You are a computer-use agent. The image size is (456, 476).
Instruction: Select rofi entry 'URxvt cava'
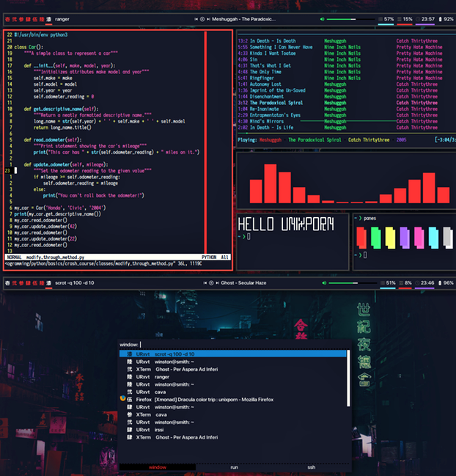point(232,392)
